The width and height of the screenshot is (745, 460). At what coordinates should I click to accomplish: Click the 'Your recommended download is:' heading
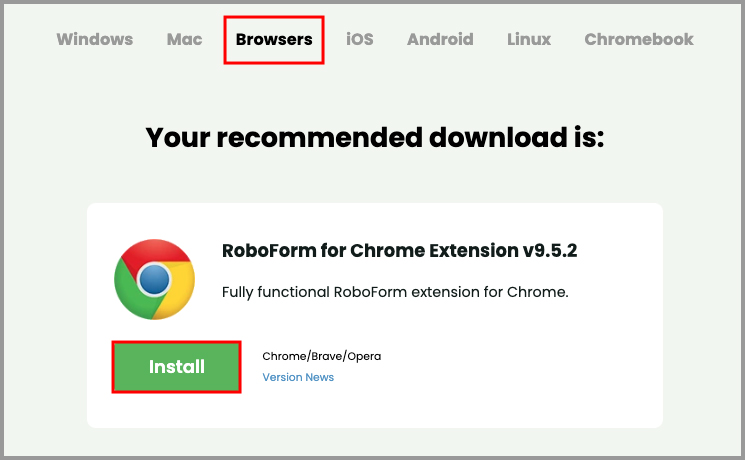375,136
